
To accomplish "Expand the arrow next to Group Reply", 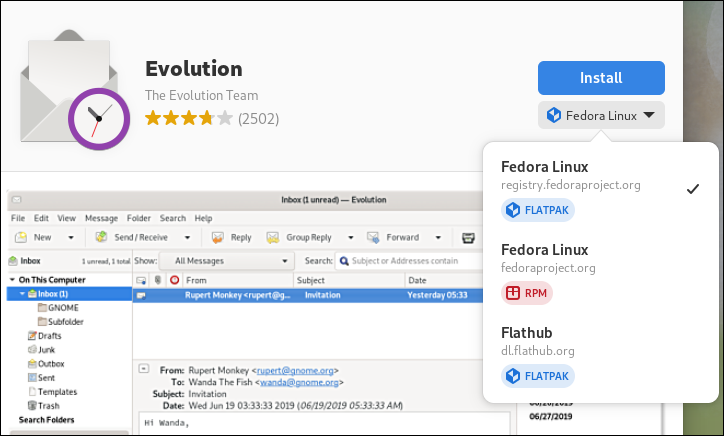I will pyautogui.click(x=350, y=238).
